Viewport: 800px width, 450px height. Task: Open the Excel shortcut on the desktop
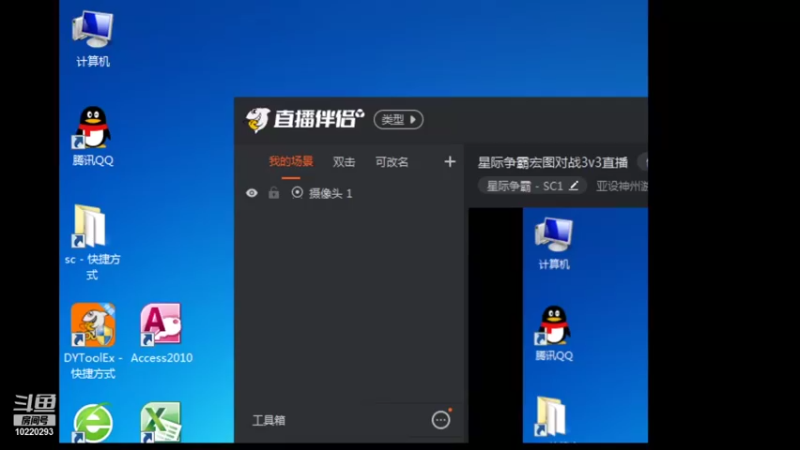161,422
